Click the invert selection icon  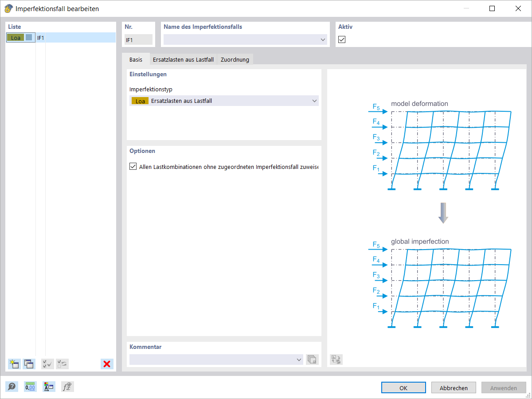click(62, 364)
